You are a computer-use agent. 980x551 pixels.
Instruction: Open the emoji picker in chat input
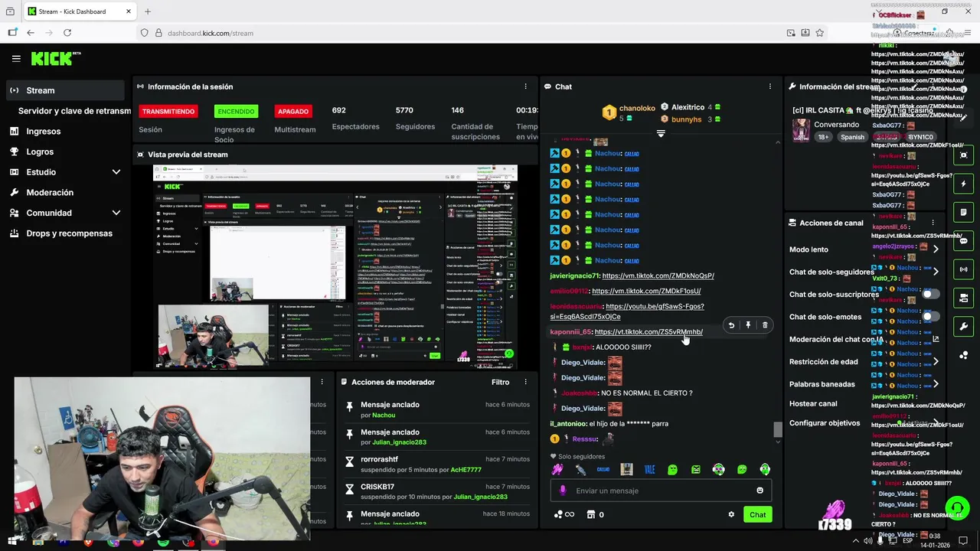(760, 491)
